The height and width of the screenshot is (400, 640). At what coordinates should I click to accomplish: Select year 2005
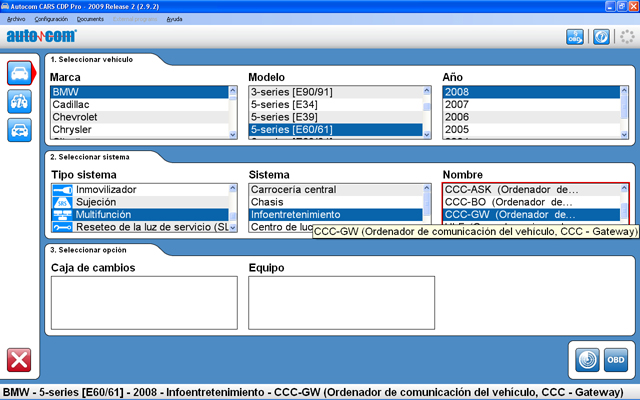(531, 130)
